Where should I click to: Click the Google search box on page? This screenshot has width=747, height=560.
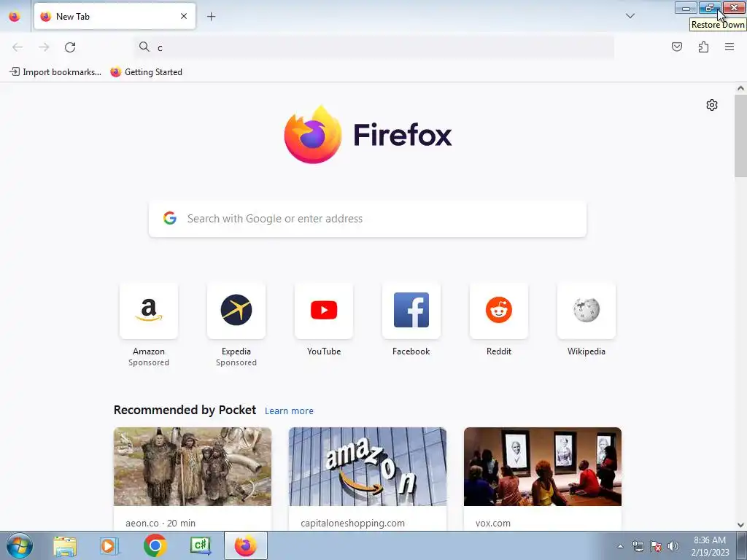[x=368, y=219]
